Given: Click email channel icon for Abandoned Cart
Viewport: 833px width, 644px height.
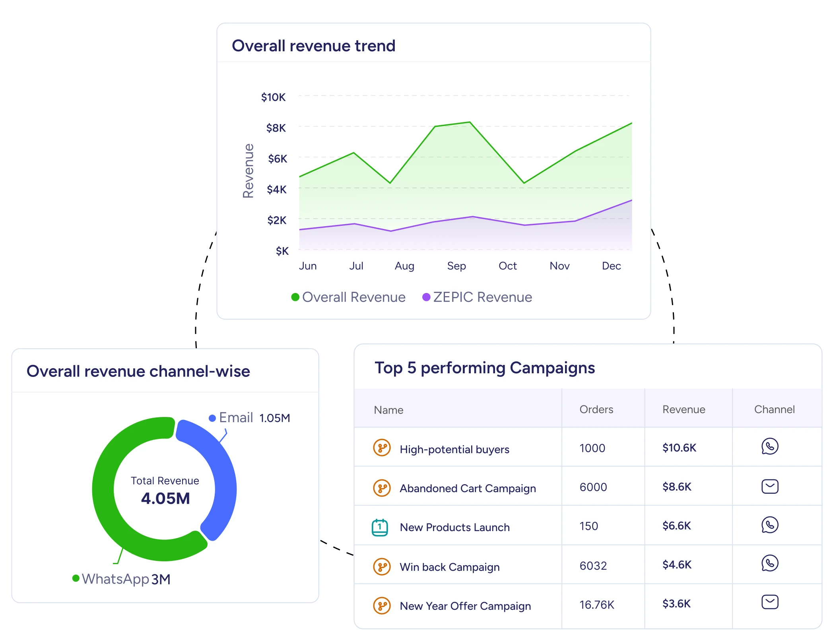Looking at the screenshot, I should (x=770, y=486).
